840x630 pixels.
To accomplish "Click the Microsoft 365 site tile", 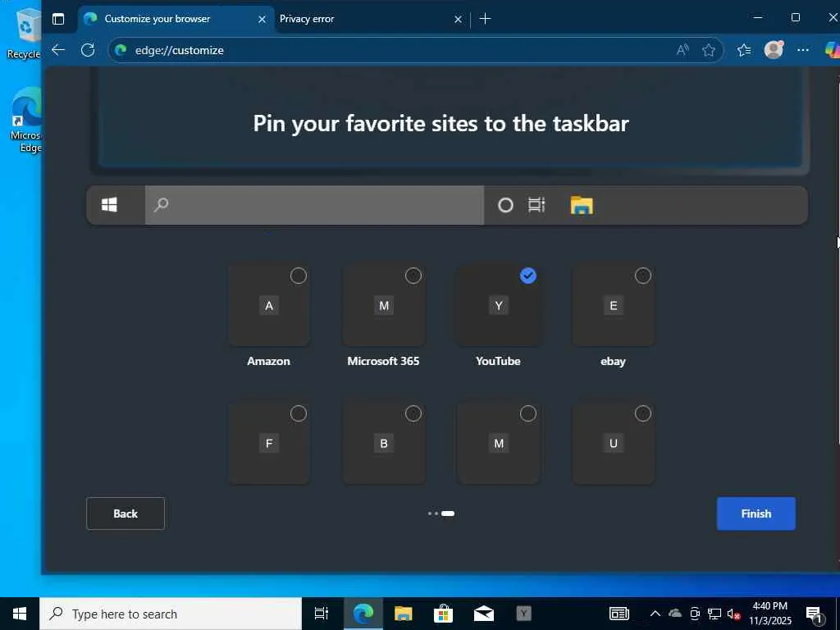I will [x=384, y=305].
